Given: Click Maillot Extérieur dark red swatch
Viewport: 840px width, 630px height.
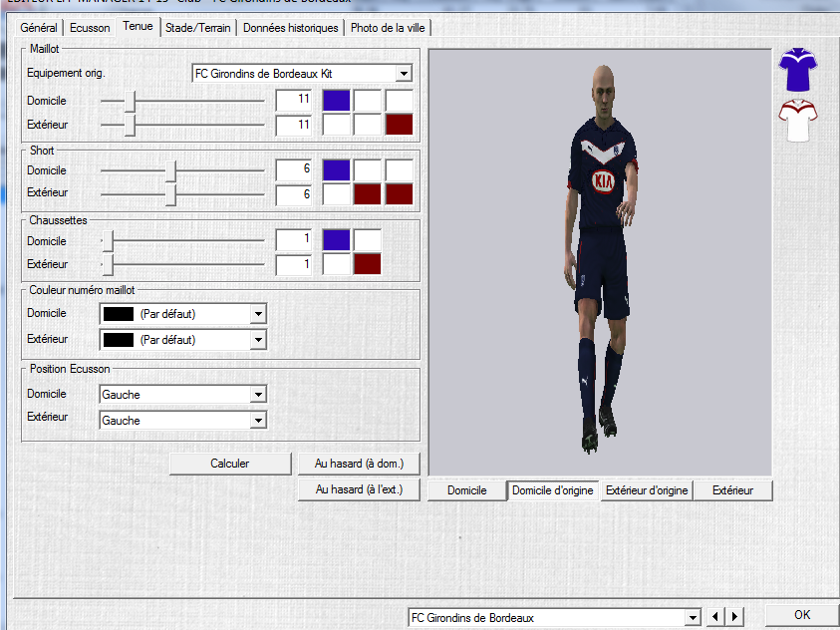Looking at the screenshot, I should (x=400, y=125).
